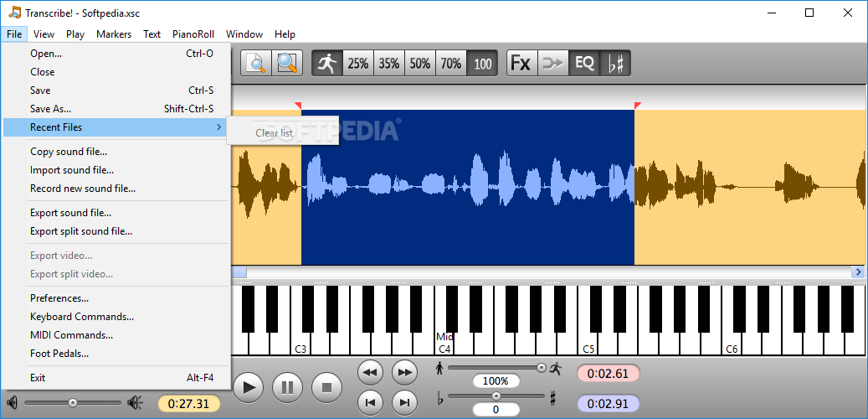
Task: Toggle the running man speed button
Action: click(x=327, y=63)
